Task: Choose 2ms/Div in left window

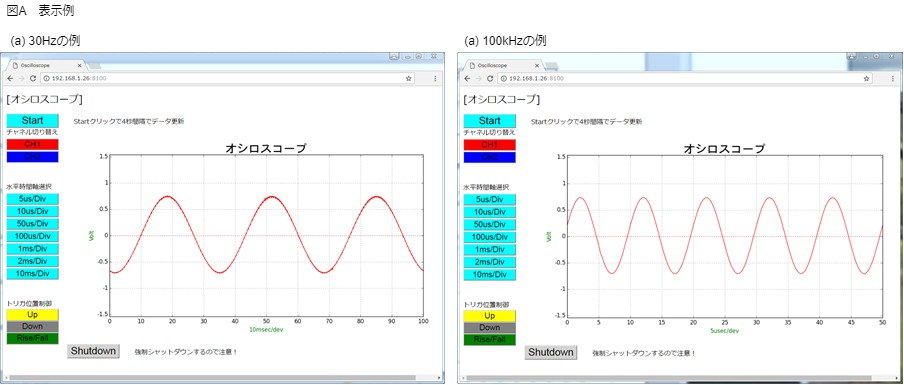Action: click(x=32, y=261)
